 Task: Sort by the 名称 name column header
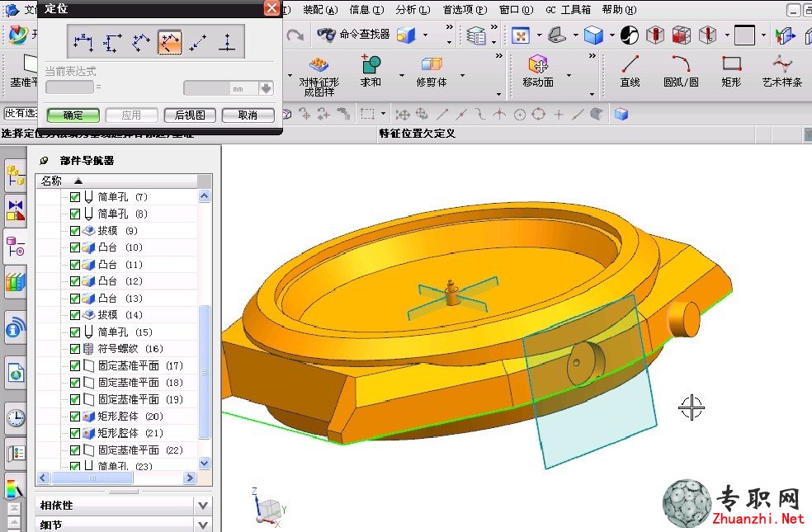point(116,181)
